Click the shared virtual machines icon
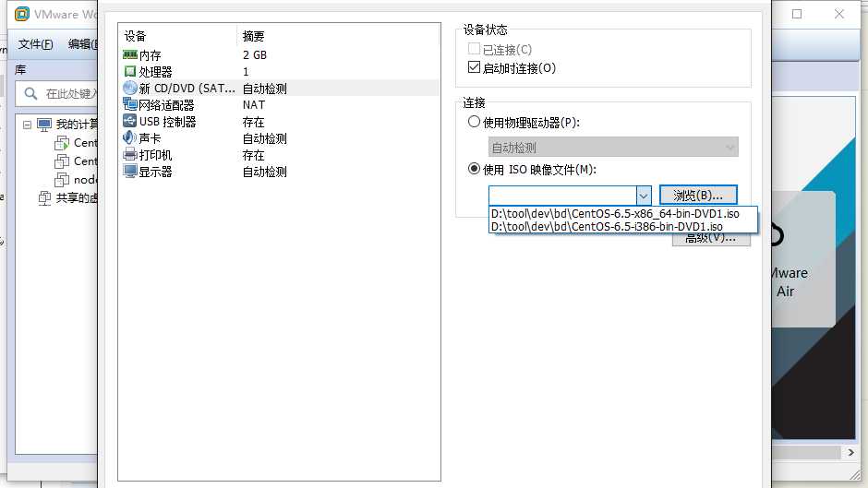Viewport: 868px width, 488px height. (44, 197)
